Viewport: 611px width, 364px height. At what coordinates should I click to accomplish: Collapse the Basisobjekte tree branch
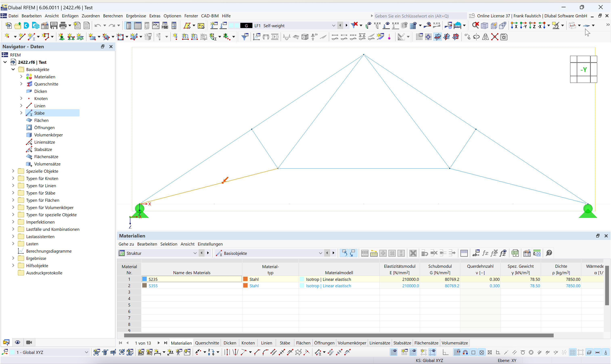coord(13,69)
